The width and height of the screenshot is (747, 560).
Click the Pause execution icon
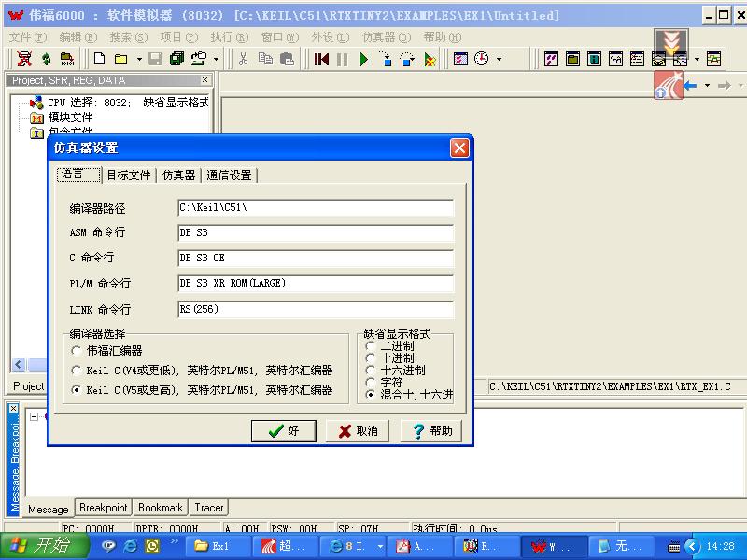pos(342,59)
